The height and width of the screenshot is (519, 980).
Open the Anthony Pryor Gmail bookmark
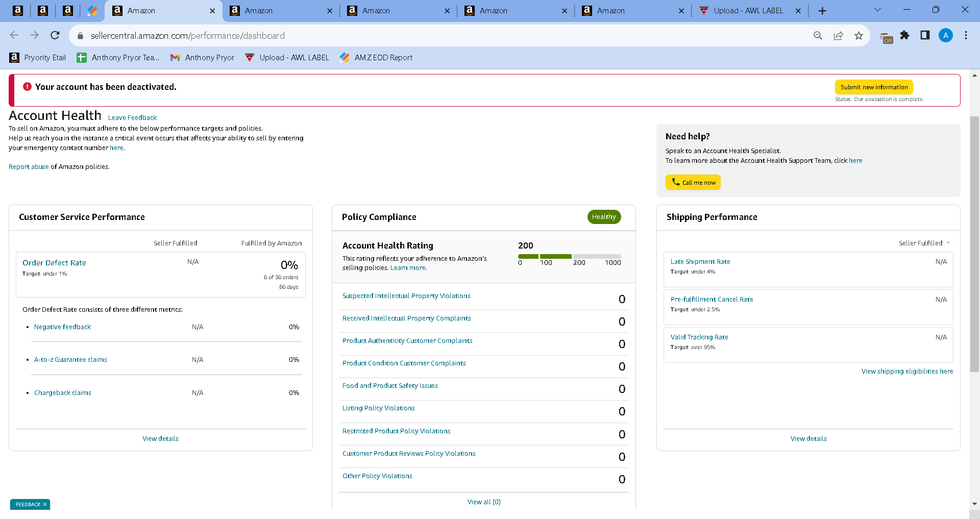(202, 58)
